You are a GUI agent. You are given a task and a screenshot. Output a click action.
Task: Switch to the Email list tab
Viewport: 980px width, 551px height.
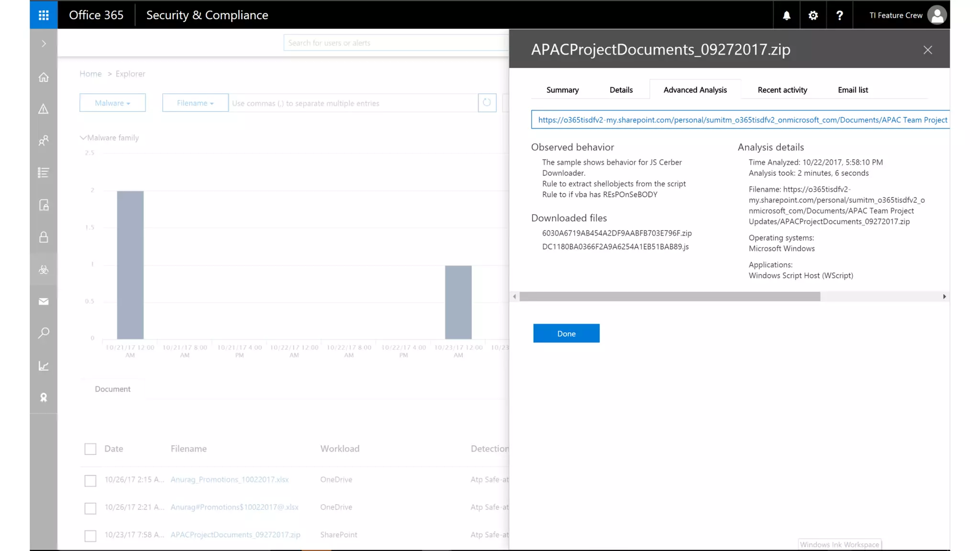pos(852,90)
